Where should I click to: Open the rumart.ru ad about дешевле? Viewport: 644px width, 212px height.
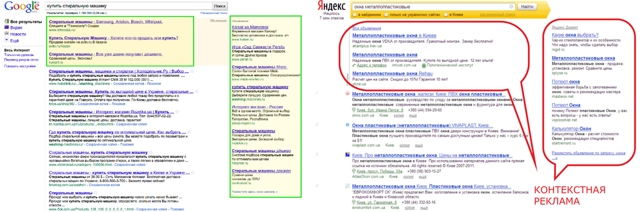[x=106, y=54]
